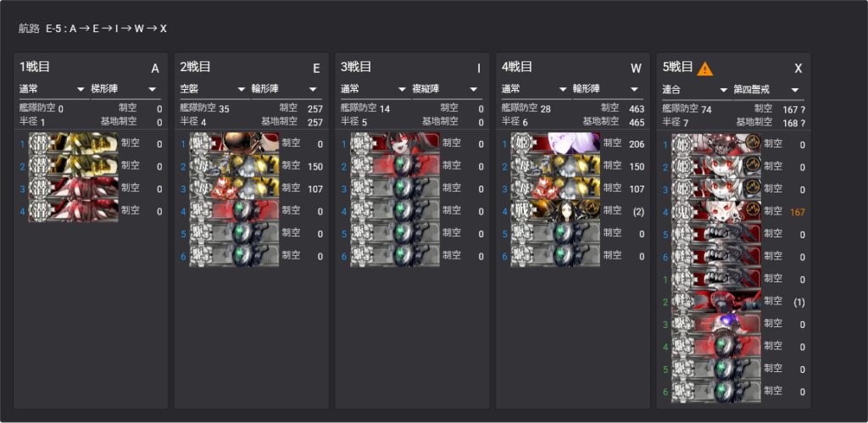Select the fourth battleship enemy in 4戦目

point(555,211)
